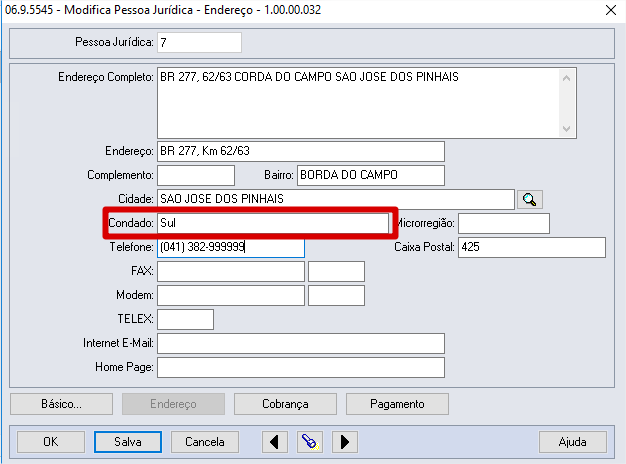Edit the Bairro field BORDA DO CAMPO

[x=370, y=175]
